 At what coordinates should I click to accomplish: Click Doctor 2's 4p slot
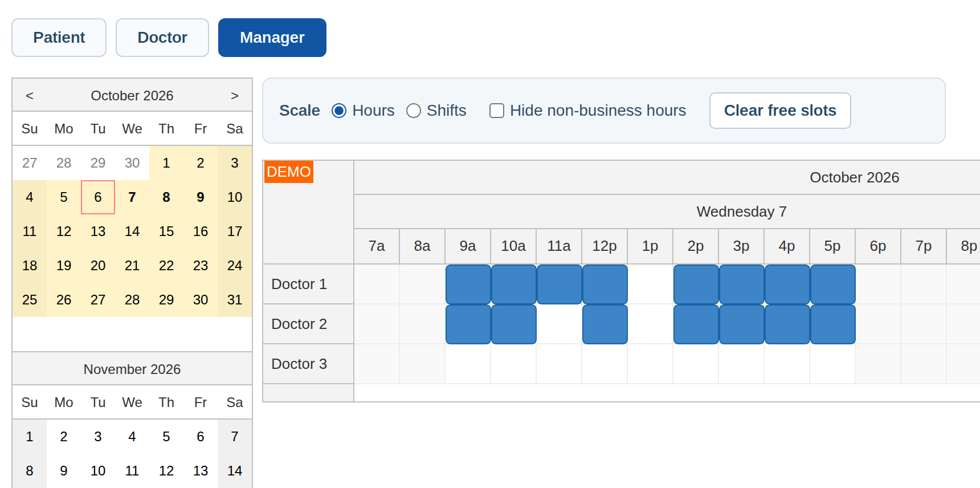[787, 324]
